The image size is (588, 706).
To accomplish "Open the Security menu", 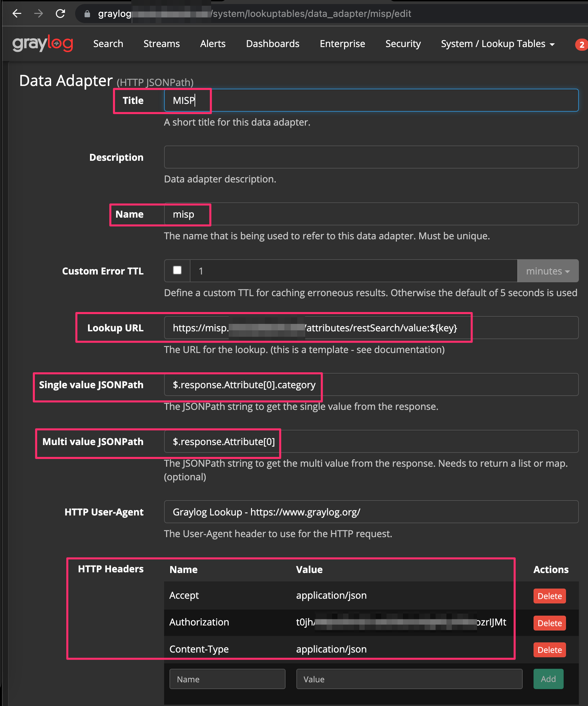I will (x=403, y=44).
